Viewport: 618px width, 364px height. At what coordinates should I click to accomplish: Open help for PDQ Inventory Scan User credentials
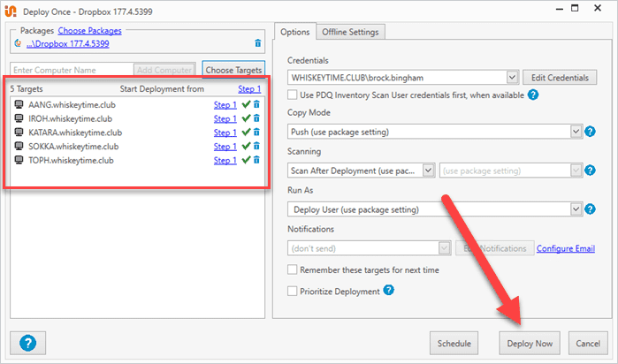pos(533,95)
